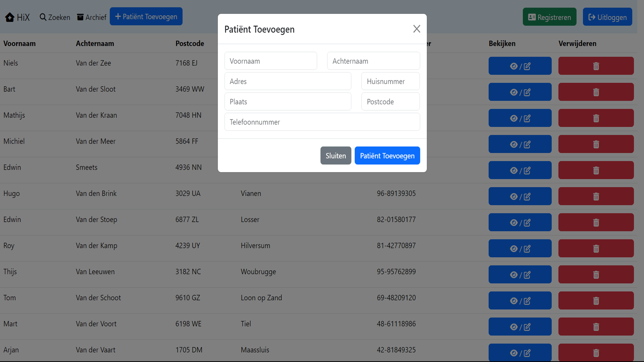Click the Voornaam column header
The image size is (644, 362).
[19, 44]
